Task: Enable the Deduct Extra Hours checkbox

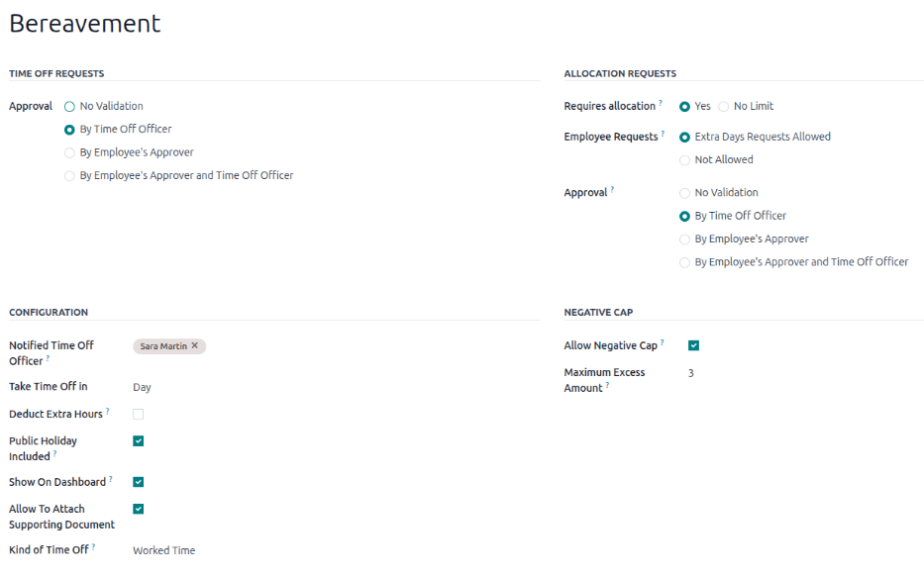Action: [x=138, y=414]
